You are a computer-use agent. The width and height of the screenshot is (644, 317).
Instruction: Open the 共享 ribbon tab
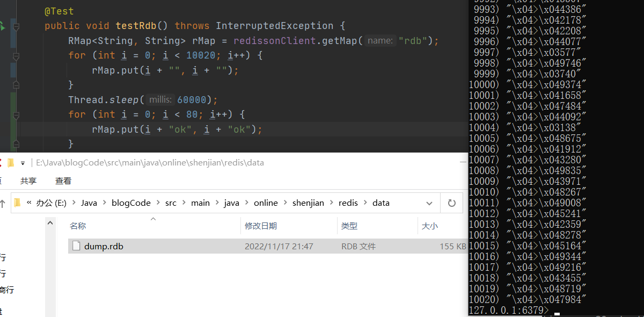pyautogui.click(x=28, y=181)
